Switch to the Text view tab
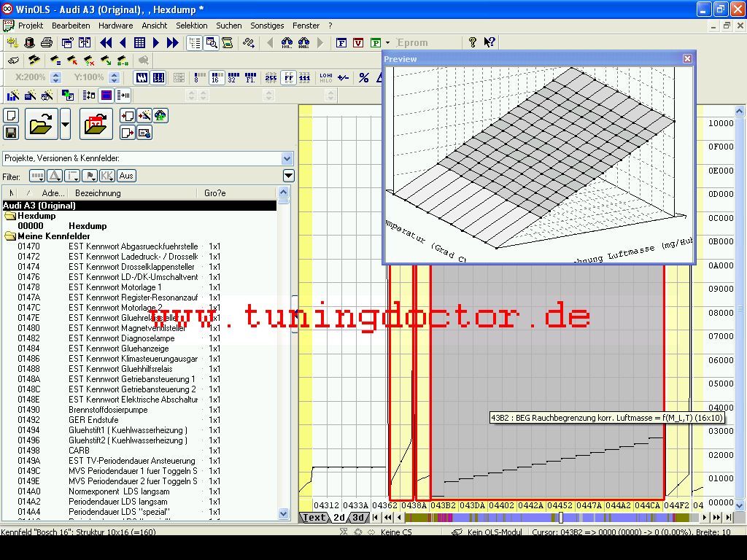 [x=314, y=518]
